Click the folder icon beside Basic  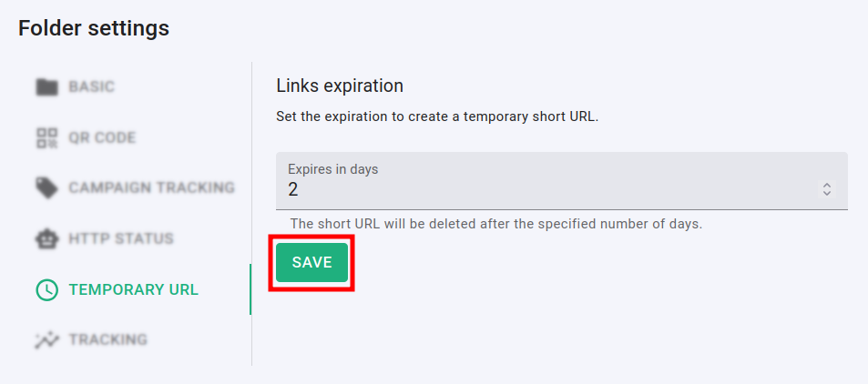tap(46, 87)
